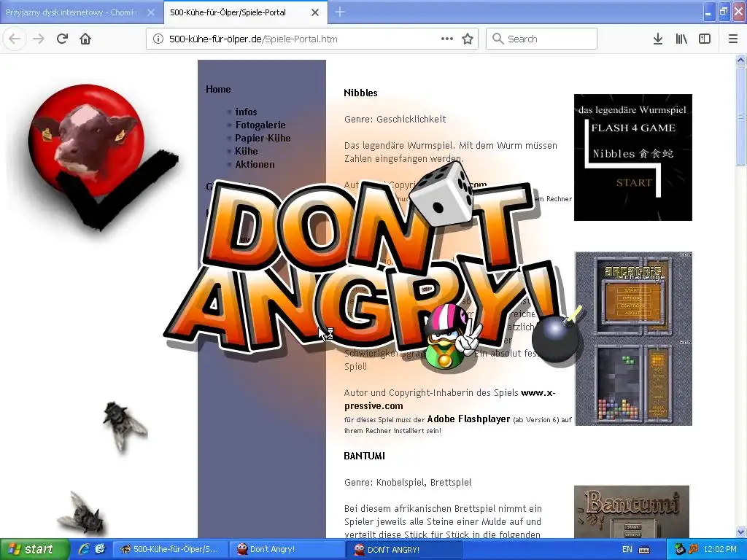Click the Nibbles game heading
The height and width of the screenshot is (560, 747).
360,93
